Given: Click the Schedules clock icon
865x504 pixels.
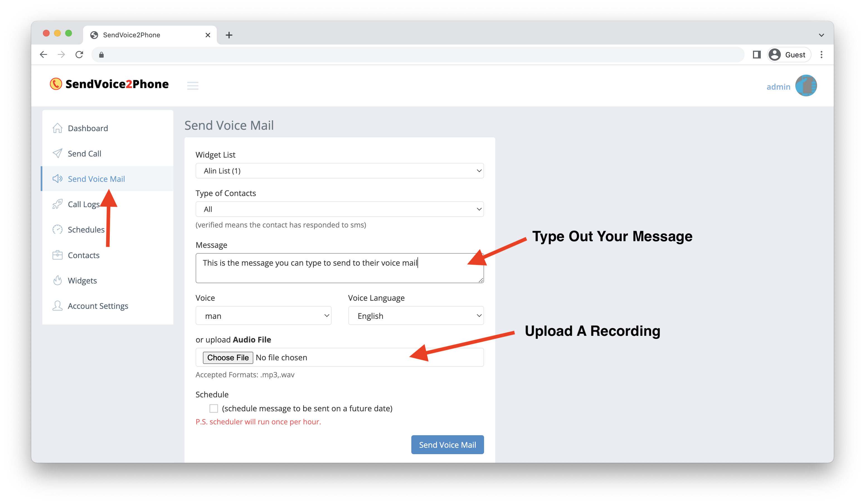Looking at the screenshot, I should [57, 229].
